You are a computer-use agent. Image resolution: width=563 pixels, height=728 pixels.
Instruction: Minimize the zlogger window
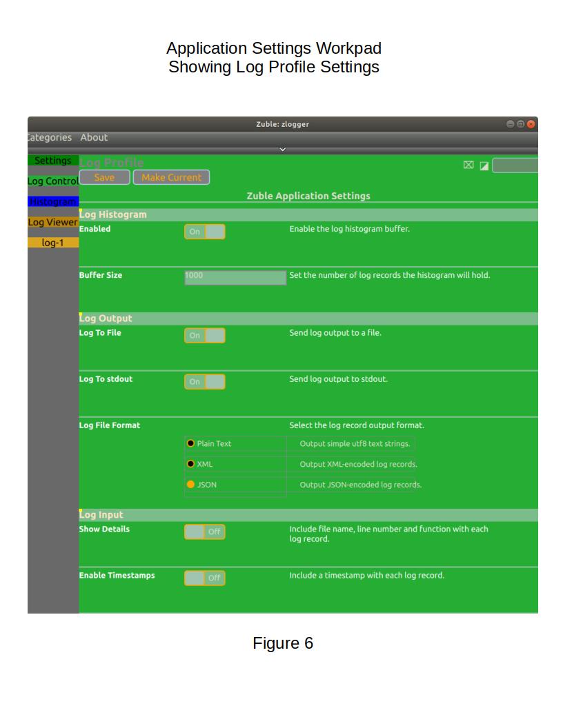(510, 124)
